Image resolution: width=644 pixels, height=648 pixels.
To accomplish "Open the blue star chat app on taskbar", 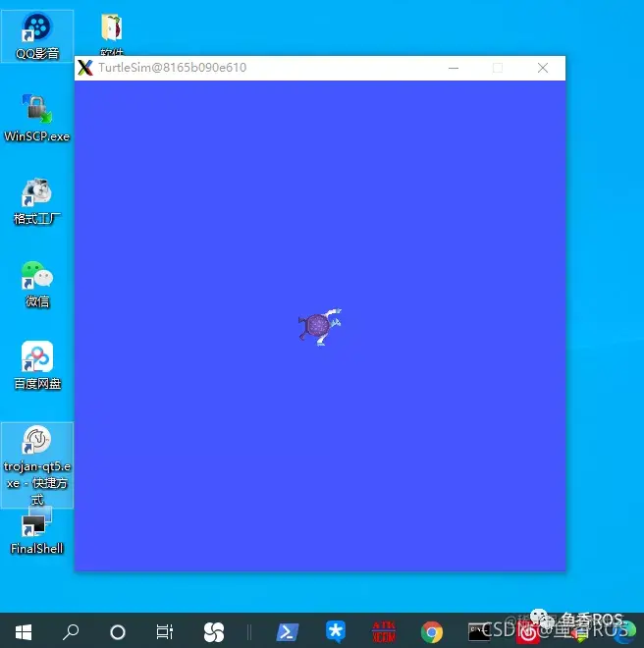I will click(336, 632).
